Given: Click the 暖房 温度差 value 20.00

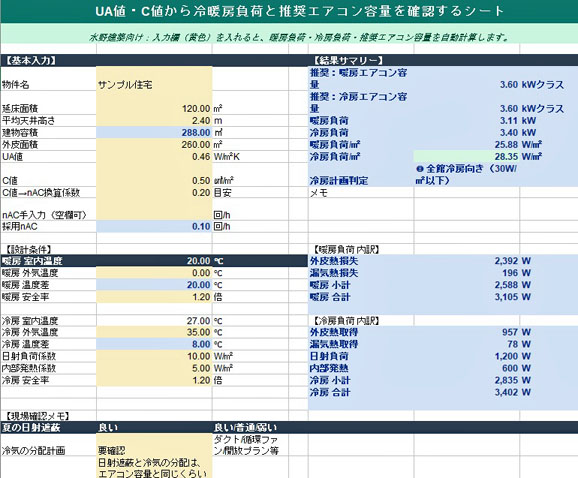Looking at the screenshot, I should [154, 285].
